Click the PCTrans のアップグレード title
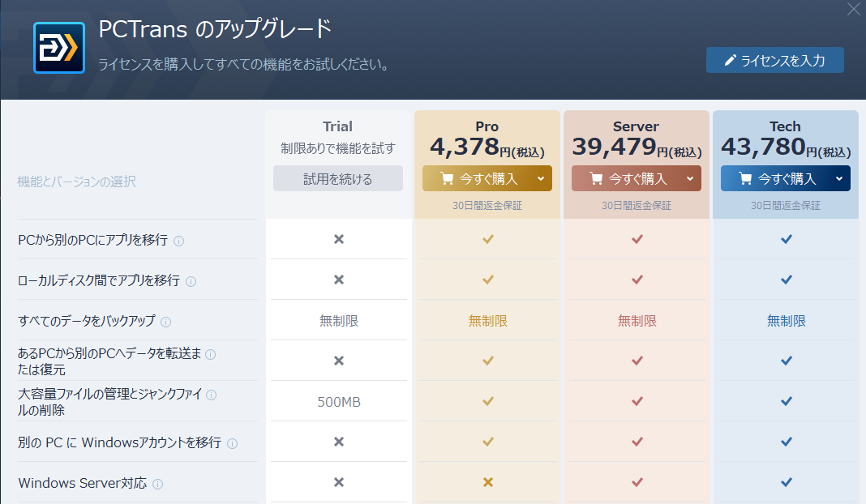 (216, 29)
